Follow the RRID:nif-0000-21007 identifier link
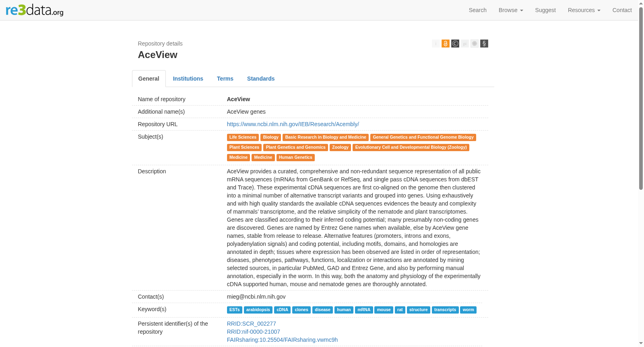Screen dimensions: 644x347 (x=254, y=332)
